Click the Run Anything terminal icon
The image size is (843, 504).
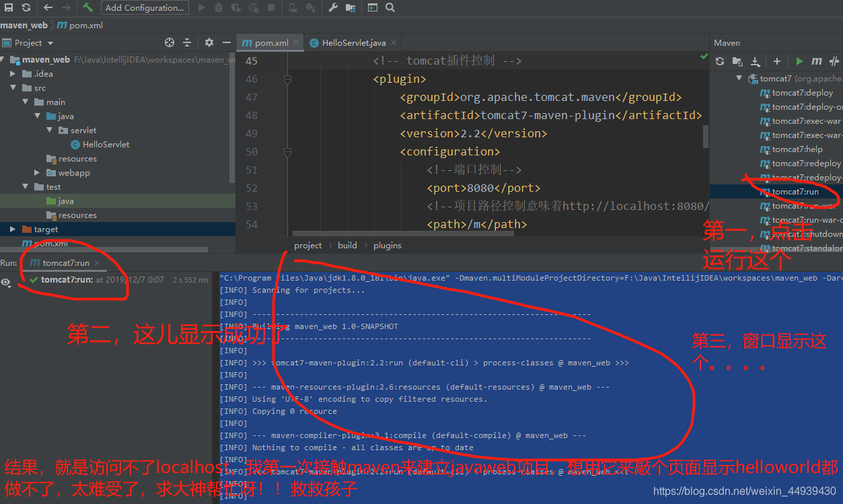[x=373, y=7]
